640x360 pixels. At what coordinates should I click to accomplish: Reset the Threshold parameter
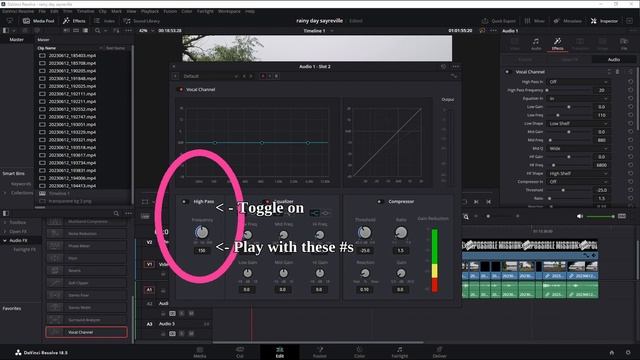(x=631, y=190)
